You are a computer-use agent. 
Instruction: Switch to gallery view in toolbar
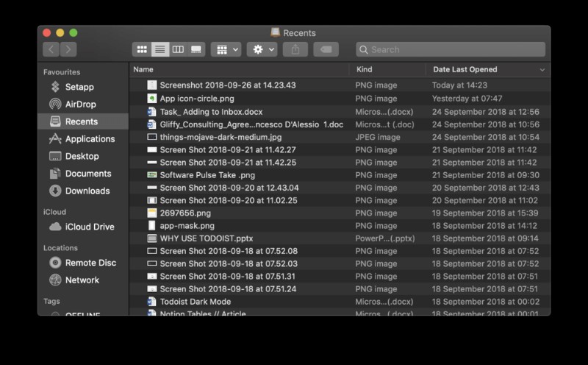tap(196, 49)
